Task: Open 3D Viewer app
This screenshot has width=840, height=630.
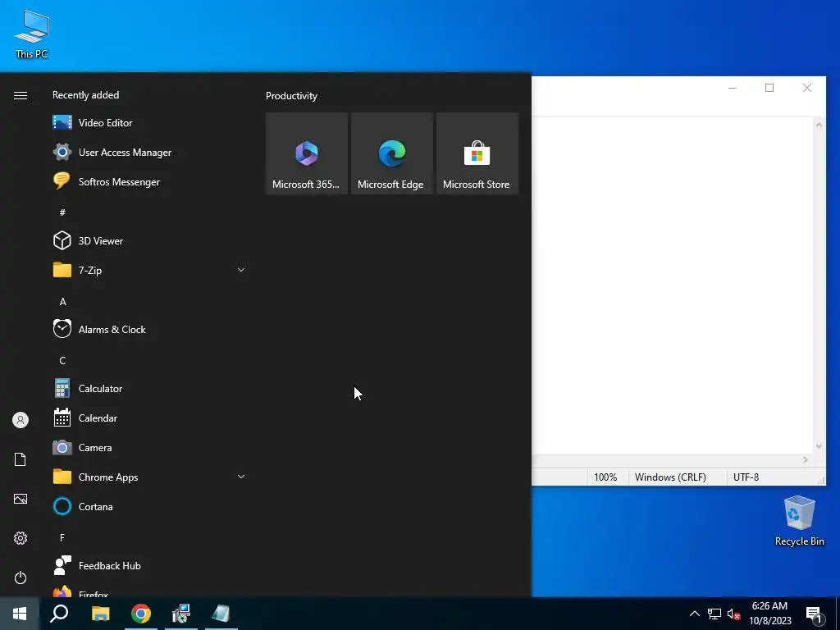Action: tap(148, 240)
